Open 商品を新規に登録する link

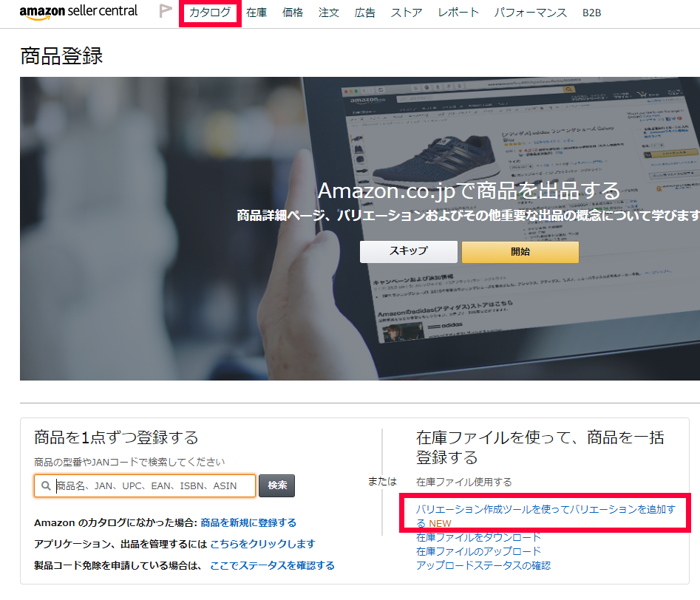click(x=248, y=522)
